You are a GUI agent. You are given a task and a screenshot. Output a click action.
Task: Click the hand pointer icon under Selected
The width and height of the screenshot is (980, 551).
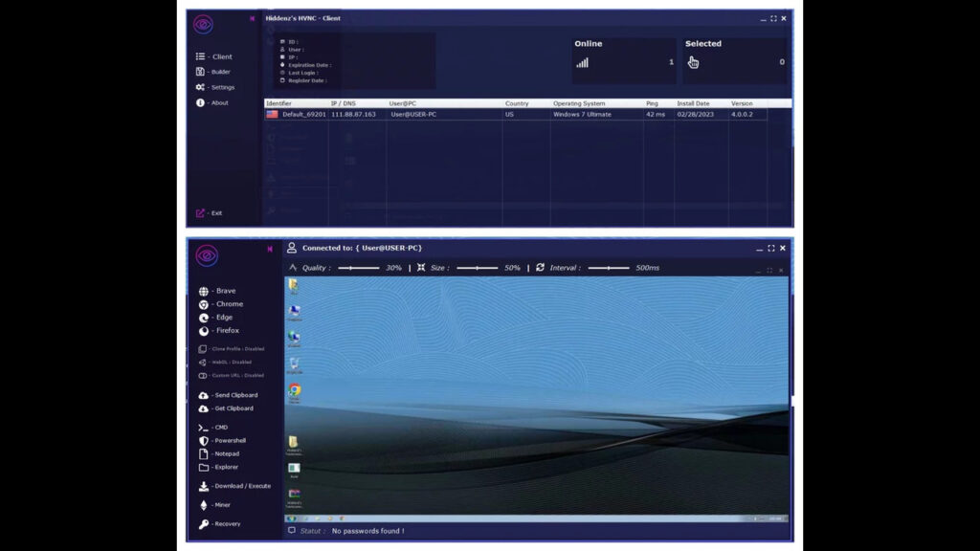693,62
